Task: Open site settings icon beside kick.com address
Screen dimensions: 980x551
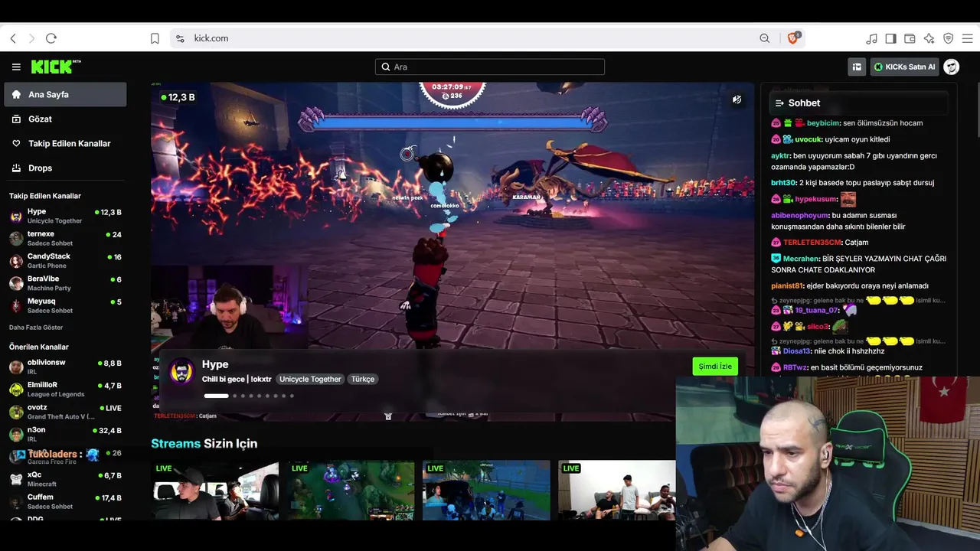Action: (180, 38)
